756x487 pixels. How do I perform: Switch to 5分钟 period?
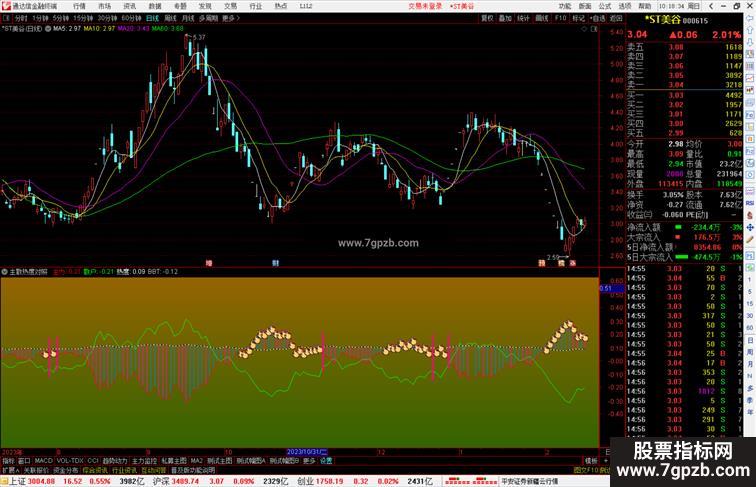[61, 18]
